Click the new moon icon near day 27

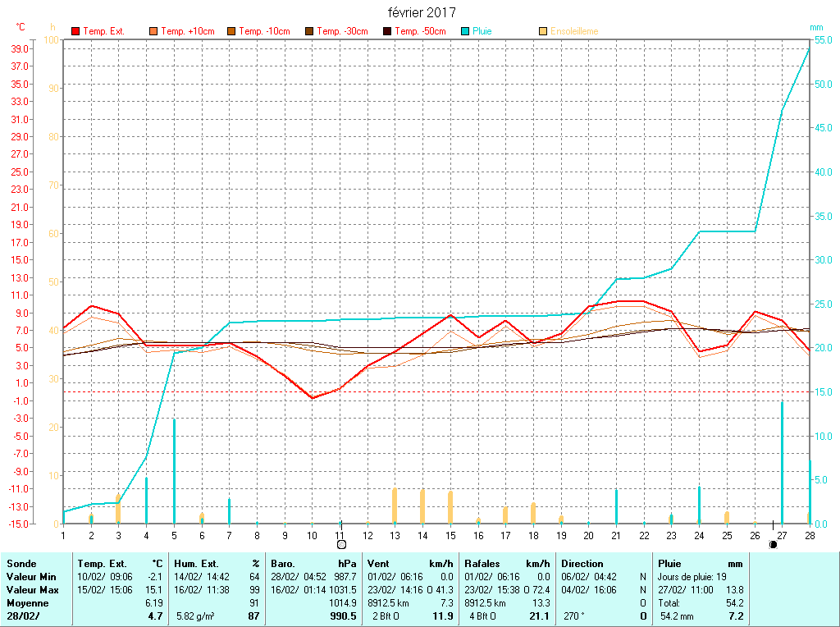tap(773, 543)
